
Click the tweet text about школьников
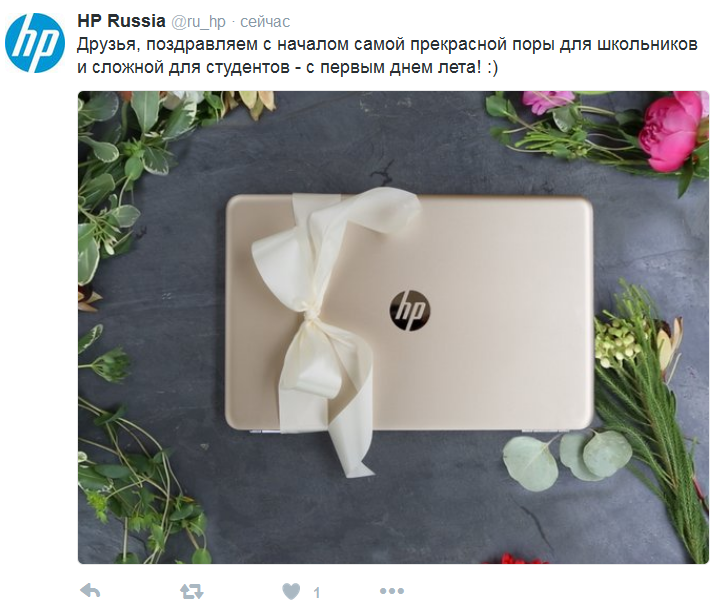pyautogui.click(x=387, y=45)
